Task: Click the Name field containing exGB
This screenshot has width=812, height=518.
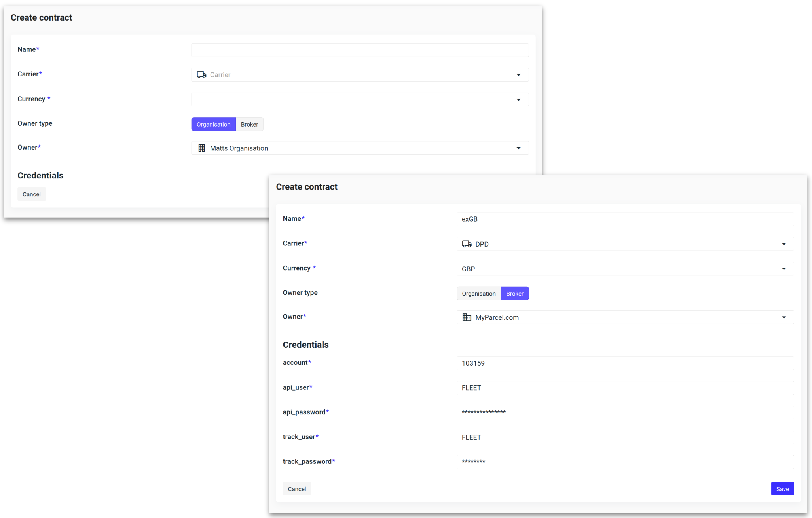Action: tap(625, 219)
